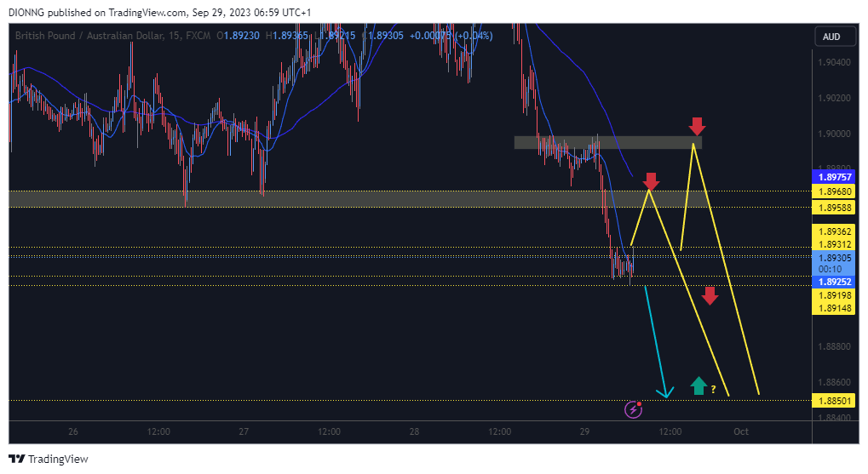Click the date label 29 on time axis
This screenshot has height=474, width=868.
584,431
